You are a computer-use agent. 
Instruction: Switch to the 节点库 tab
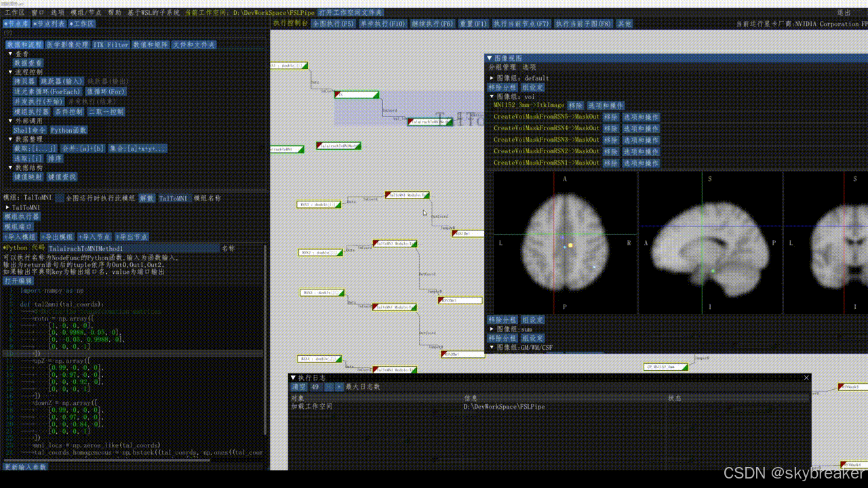16,24
